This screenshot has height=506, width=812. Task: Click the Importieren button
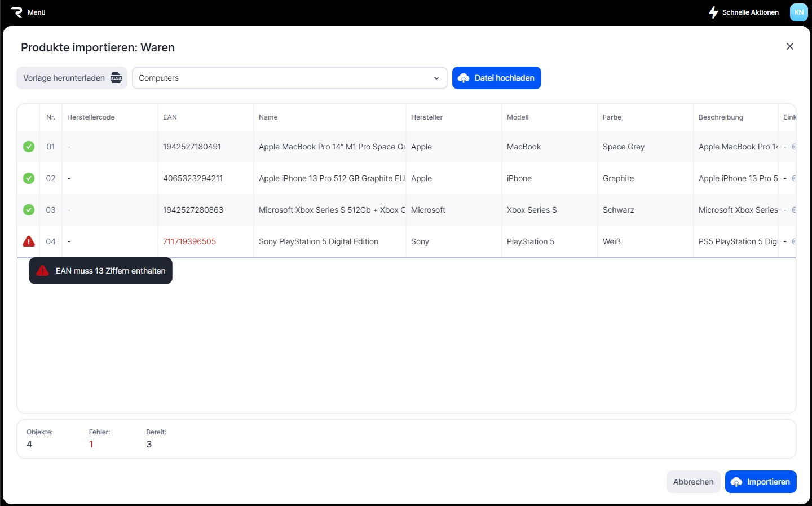click(x=760, y=482)
